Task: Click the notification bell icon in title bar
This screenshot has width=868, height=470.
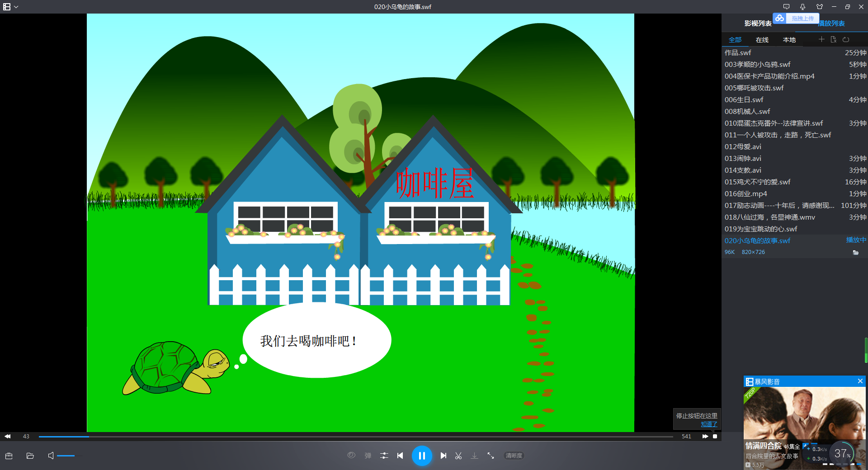Action: (802, 7)
